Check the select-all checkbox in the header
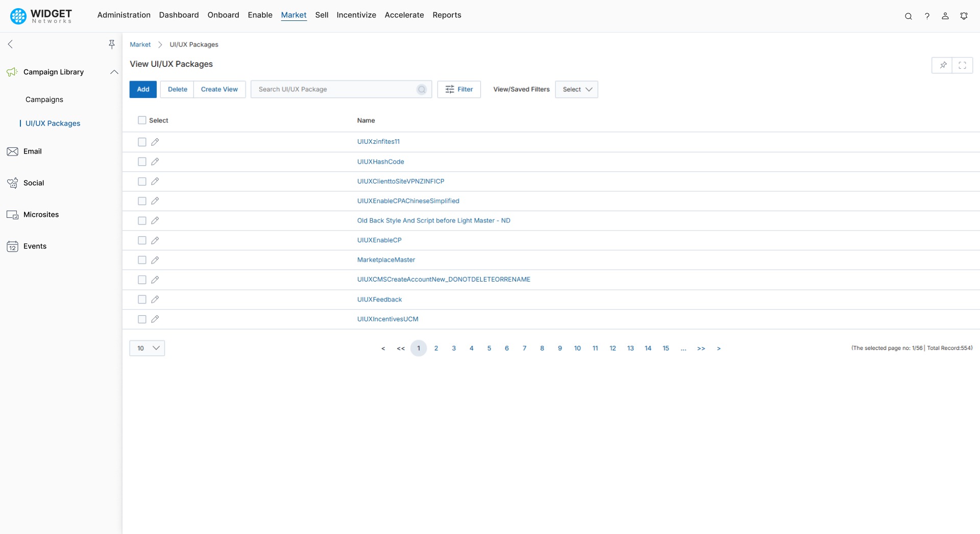The width and height of the screenshot is (980, 534). click(141, 120)
